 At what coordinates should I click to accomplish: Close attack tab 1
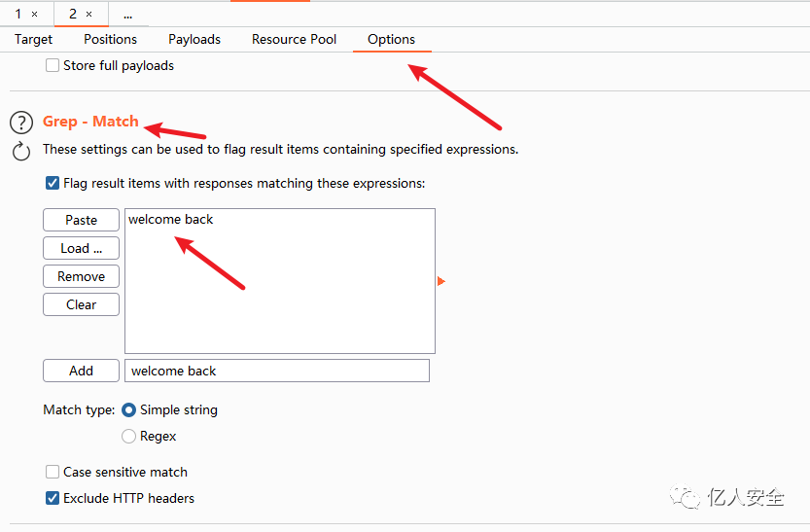tap(35, 14)
